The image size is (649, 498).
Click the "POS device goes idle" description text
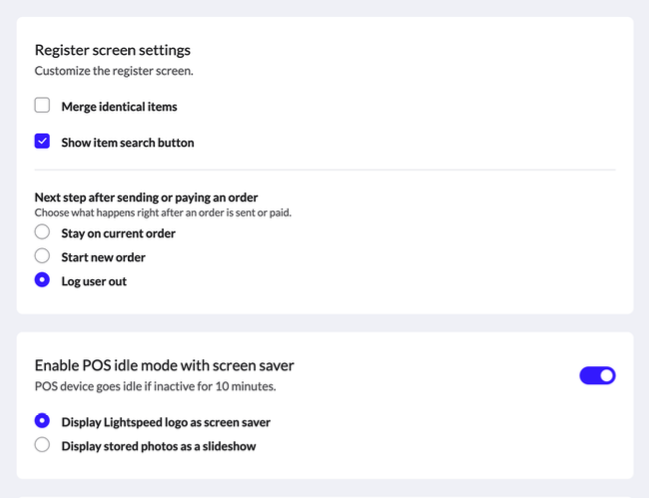[155, 386]
